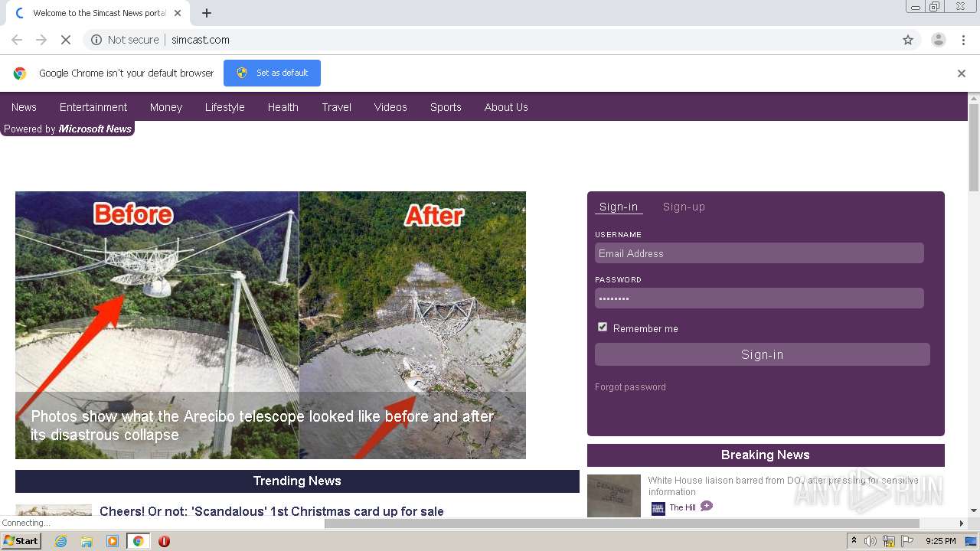
Task: Open the Scandalous Christmas card article
Action: click(x=272, y=511)
